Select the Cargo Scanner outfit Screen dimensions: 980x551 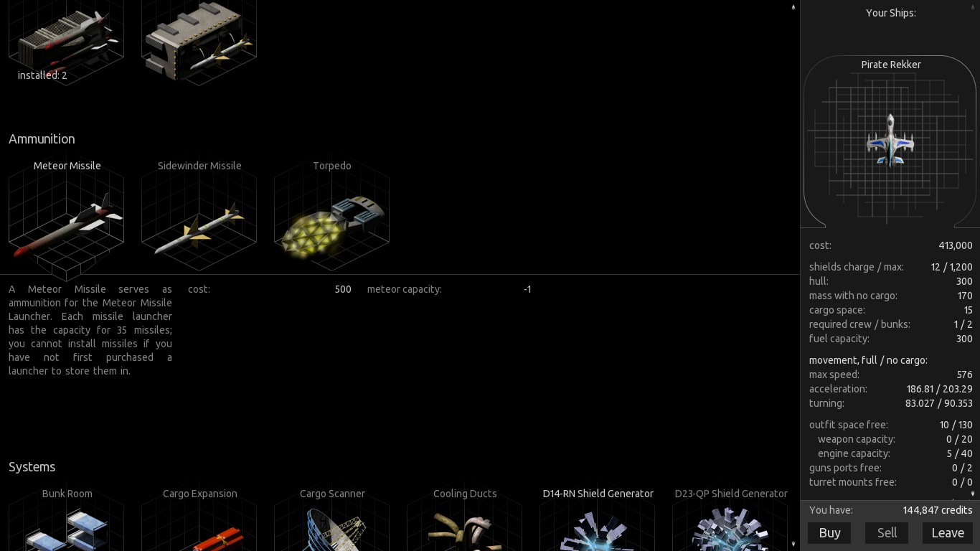pyautogui.click(x=332, y=519)
